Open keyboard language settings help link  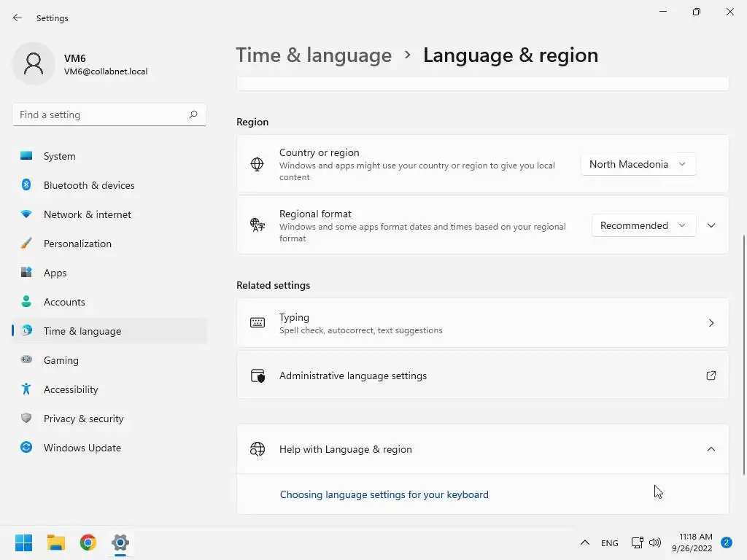click(x=384, y=494)
